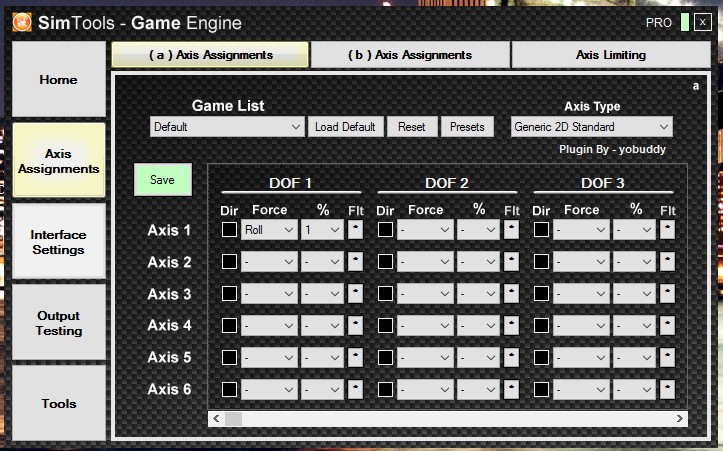Click the Flt filter button for Axis 6 DOF 1

pyautogui.click(x=355, y=389)
